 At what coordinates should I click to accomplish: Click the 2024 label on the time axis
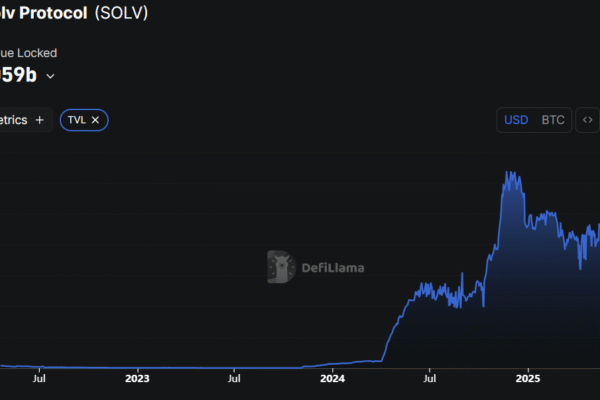pos(332,379)
